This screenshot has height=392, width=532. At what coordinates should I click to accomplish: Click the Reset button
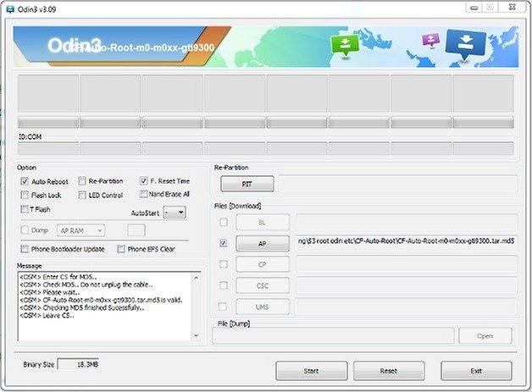tap(389, 371)
